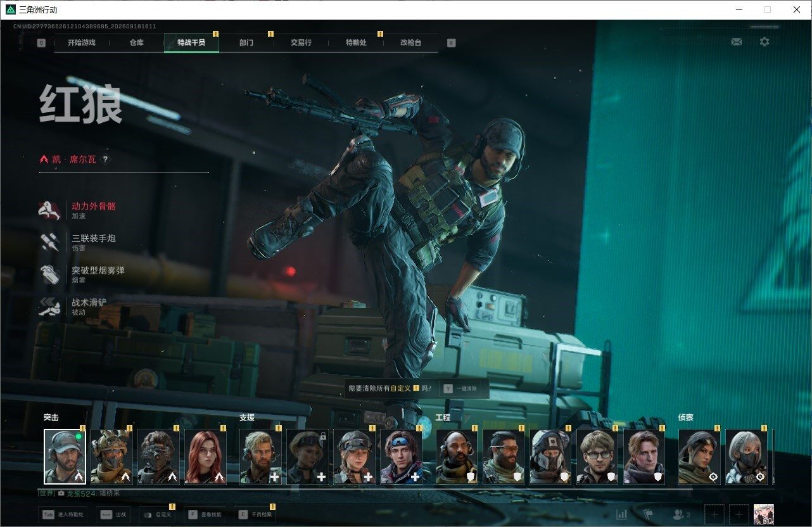Open the player avatar in bottom bar
Screen dimensions: 812x527
pos(764,514)
